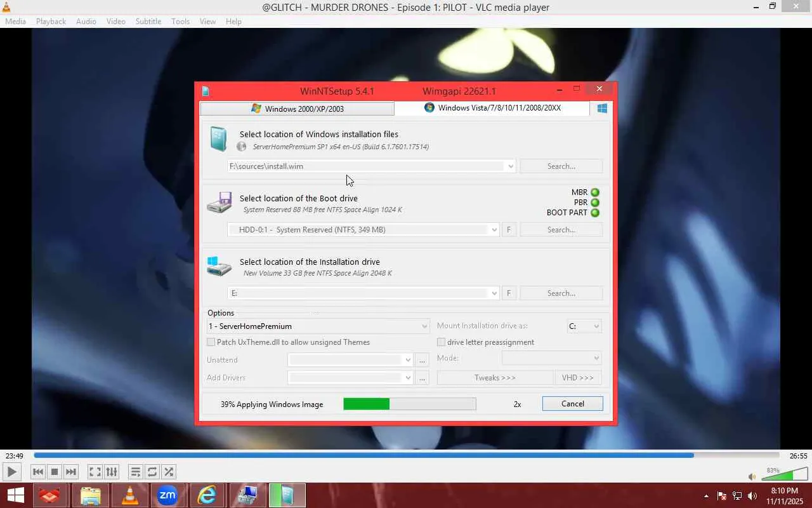The width and height of the screenshot is (812, 508).
Task: Open the VLC Playback menu
Action: point(51,22)
